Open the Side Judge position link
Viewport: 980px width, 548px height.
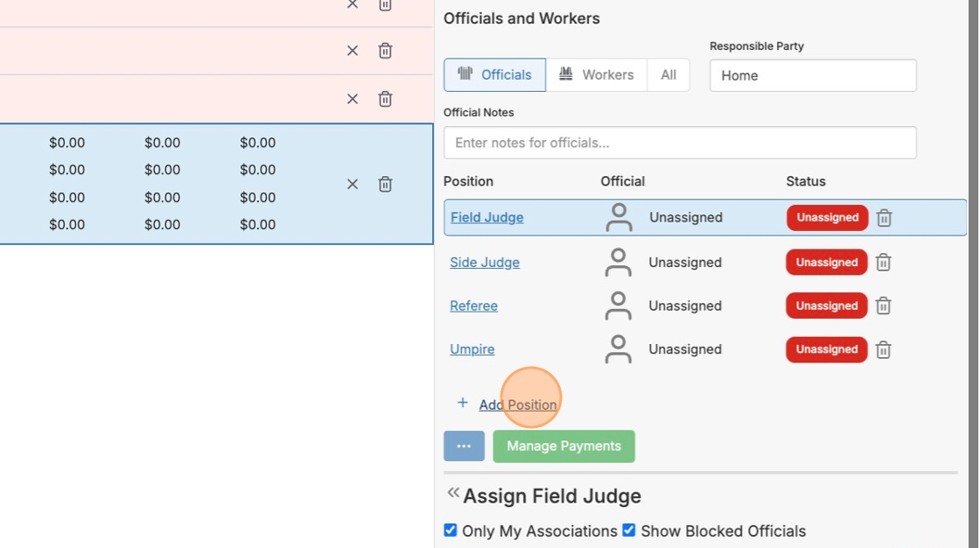pyautogui.click(x=485, y=262)
